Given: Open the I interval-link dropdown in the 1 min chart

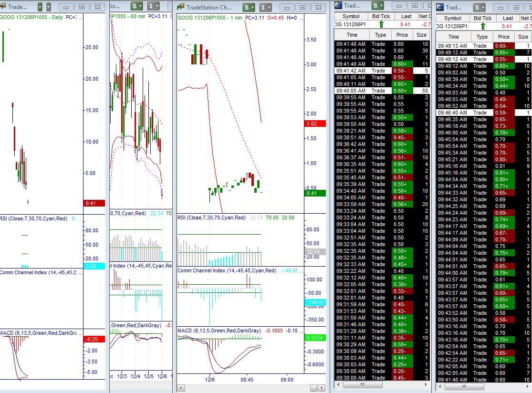Looking at the screenshot, I should coord(265,7).
